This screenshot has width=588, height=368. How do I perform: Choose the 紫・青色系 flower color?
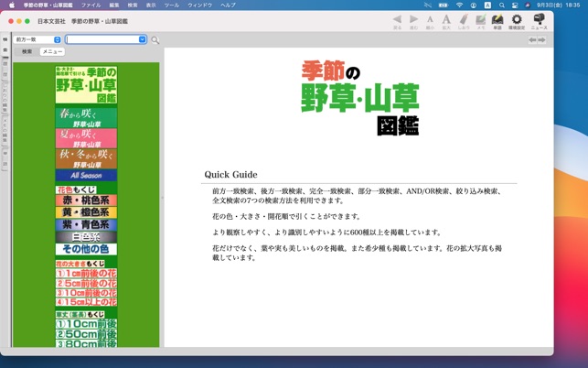coord(86,224)
